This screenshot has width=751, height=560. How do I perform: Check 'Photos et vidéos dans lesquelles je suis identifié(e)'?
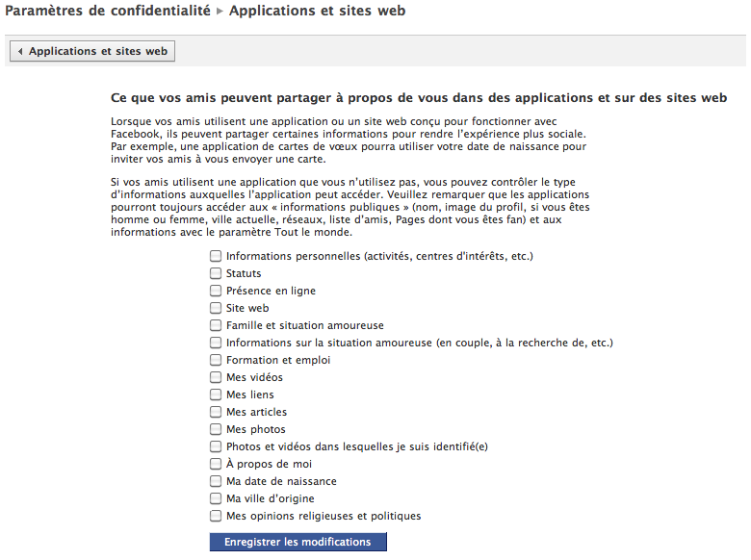[x=216, y=446]
